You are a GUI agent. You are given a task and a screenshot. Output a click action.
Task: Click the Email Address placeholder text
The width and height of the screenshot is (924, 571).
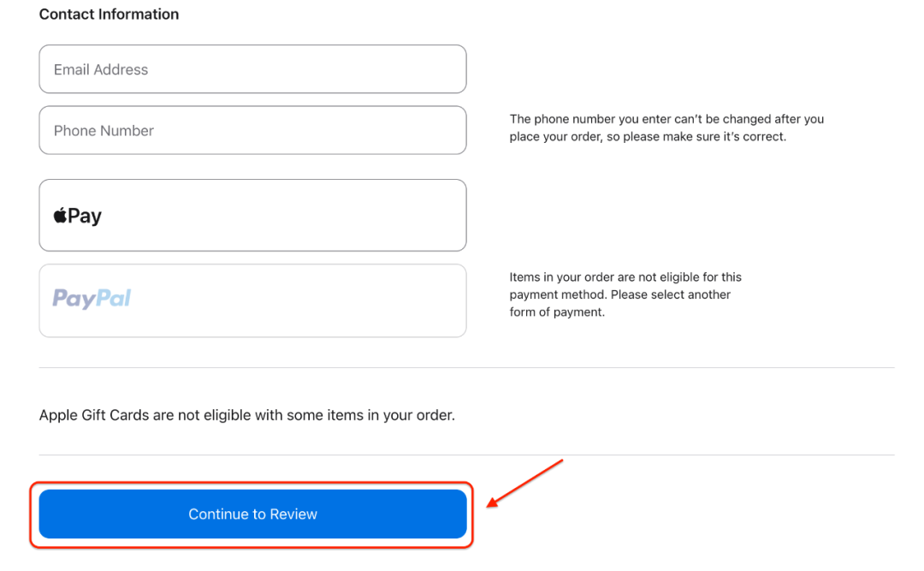point(101,70)
